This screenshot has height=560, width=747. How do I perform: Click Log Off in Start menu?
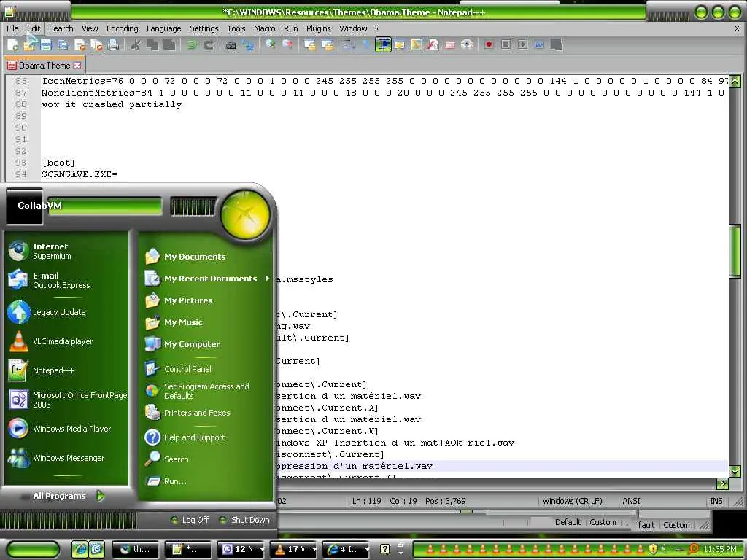[x=190, y=520]
